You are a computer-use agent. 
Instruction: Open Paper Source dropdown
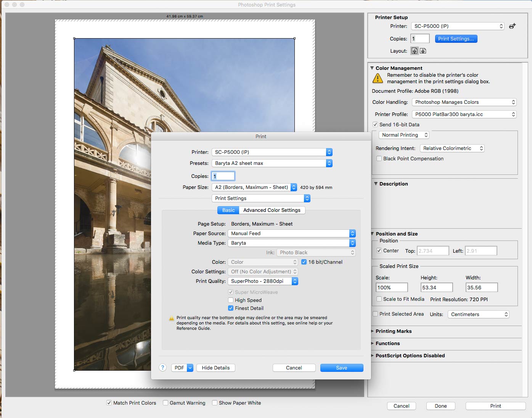click(292, 233)
